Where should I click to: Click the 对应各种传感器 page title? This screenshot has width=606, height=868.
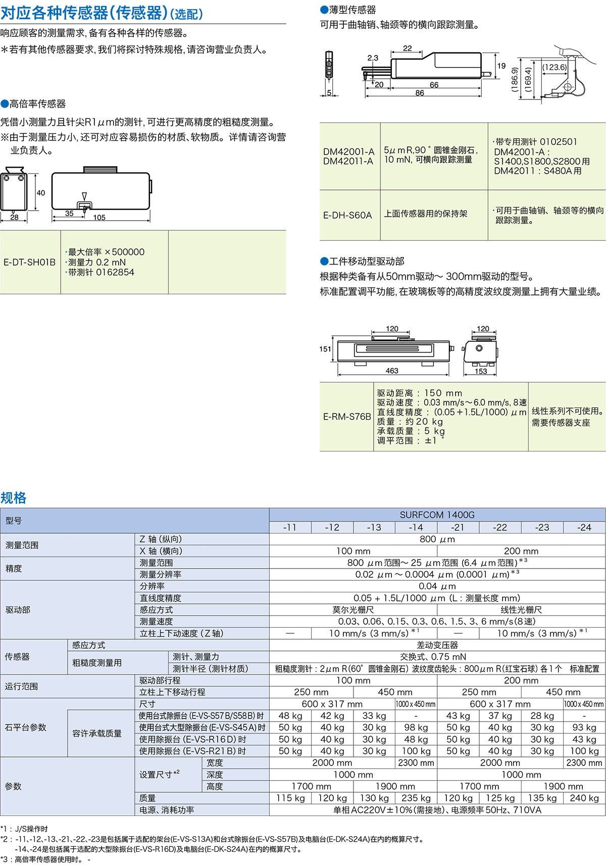tap(102, 13)
